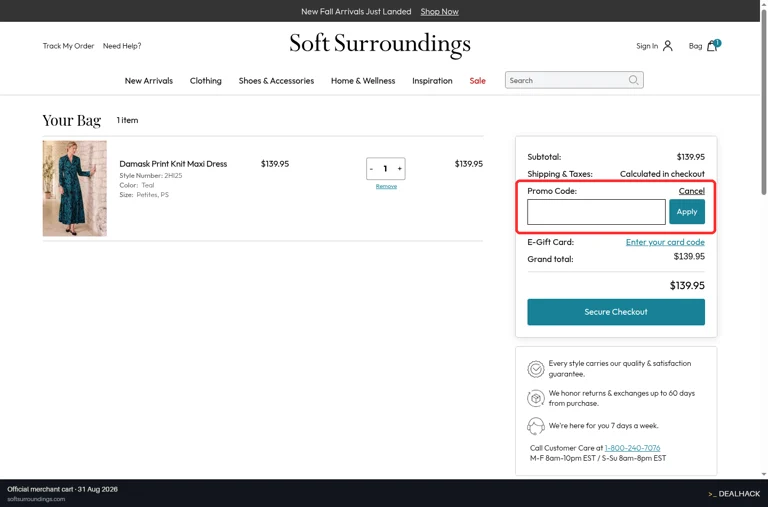Image resolution: width=768 pixels, height=507 pixels.
Task: Click the customer support headset icon
Action: (536, 426)
